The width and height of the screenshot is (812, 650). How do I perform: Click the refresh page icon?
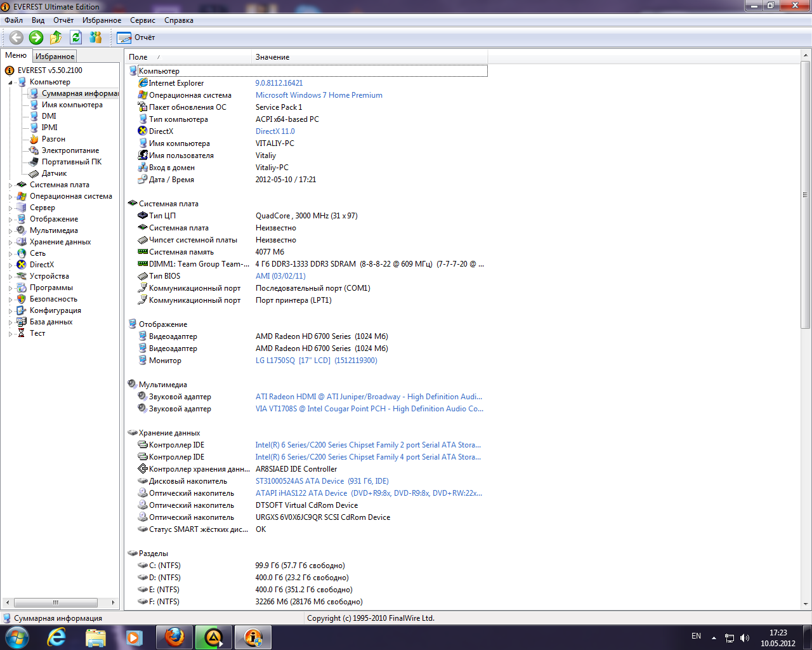(75, 37)
